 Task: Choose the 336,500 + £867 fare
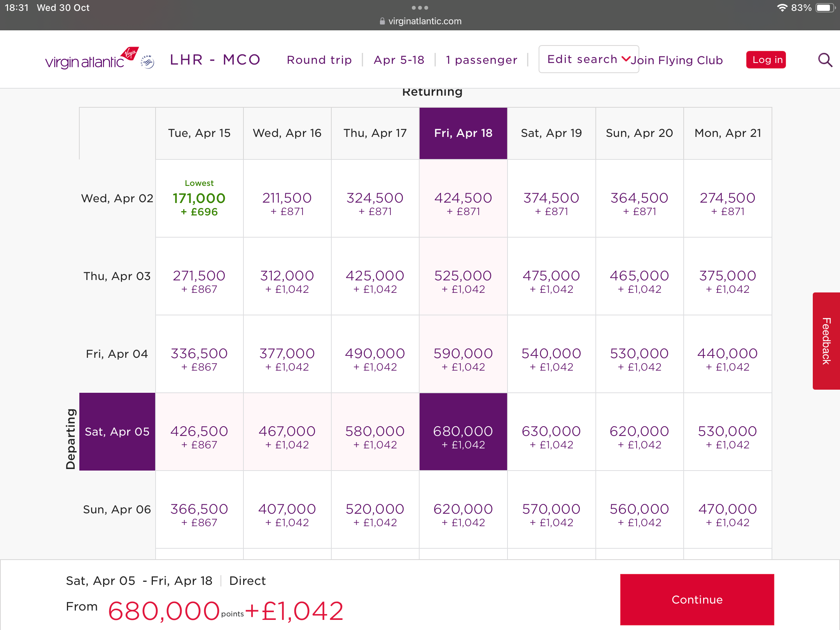[x=199, y=354]
